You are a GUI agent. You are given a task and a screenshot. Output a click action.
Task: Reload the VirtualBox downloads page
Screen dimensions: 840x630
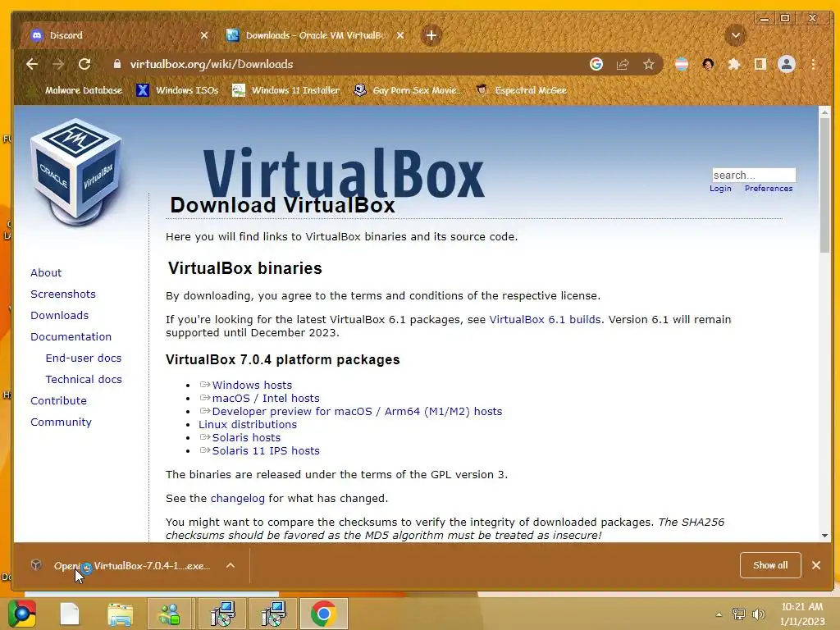[84, 64]
